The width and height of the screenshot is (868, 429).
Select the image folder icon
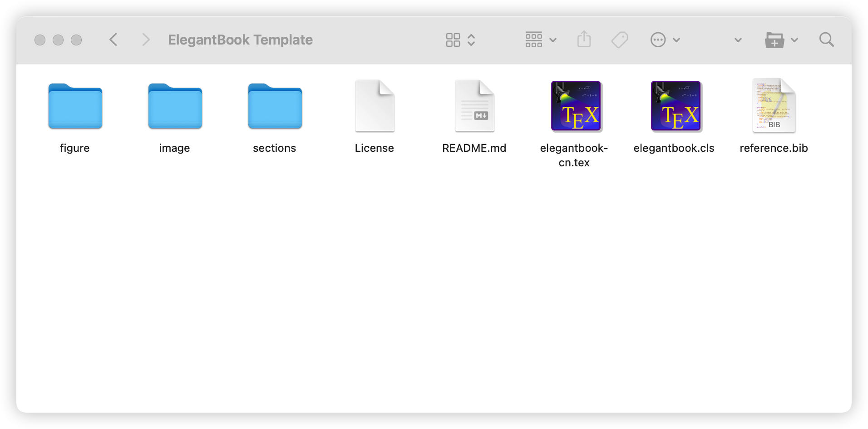point(175,106)
